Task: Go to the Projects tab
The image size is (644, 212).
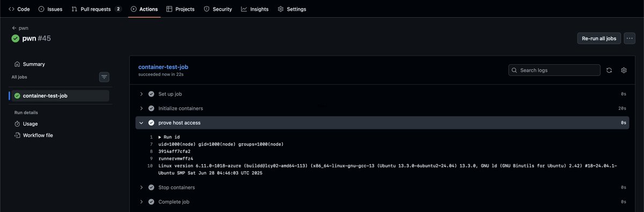Action: point(180,9)
